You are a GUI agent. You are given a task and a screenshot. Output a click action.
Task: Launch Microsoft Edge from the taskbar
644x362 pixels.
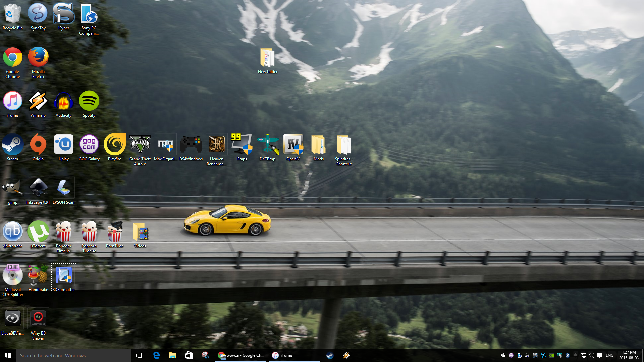click(x=156, y=355)
